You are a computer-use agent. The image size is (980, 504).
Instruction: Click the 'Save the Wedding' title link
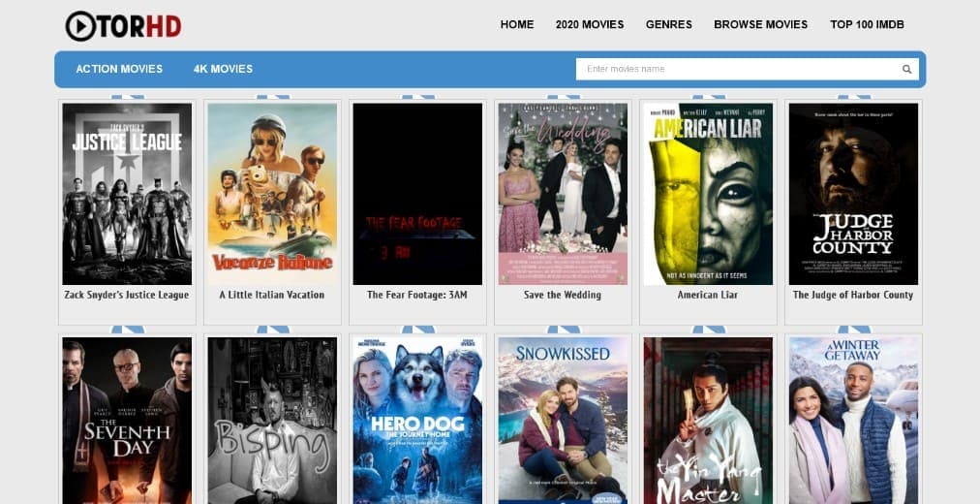point(563,295)
